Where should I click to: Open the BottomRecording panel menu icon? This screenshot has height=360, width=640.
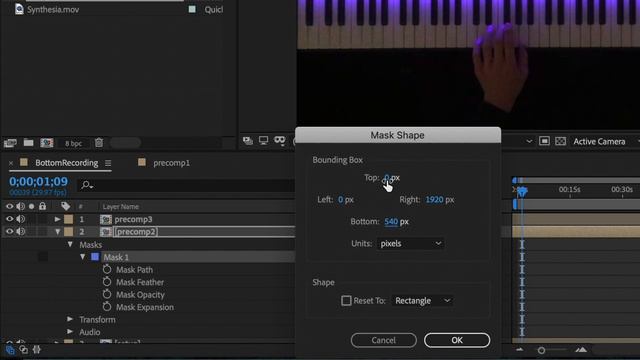pyautogui.click(x=108, y=163)
